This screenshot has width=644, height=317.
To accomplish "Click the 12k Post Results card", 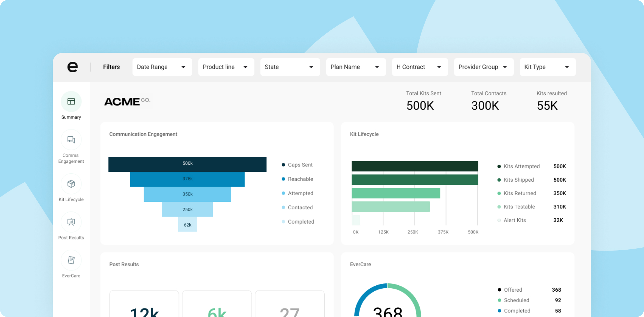I will coord(144,304).
